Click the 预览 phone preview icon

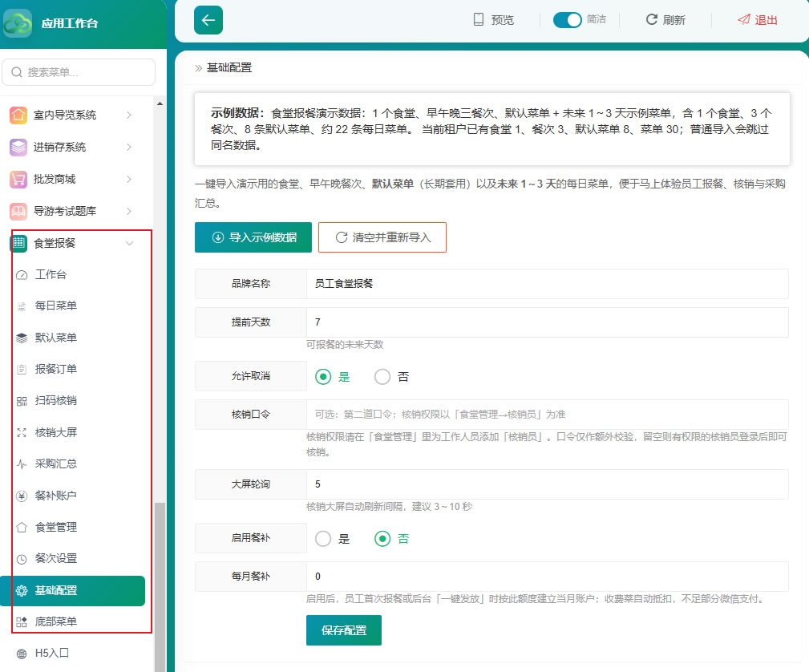[479, 19]
